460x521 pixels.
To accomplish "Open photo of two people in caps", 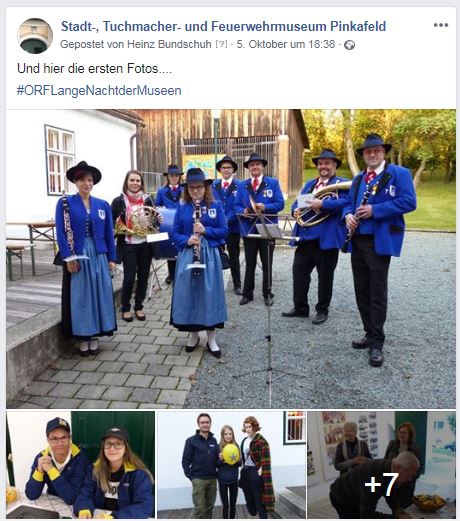I will coord(80,465).
